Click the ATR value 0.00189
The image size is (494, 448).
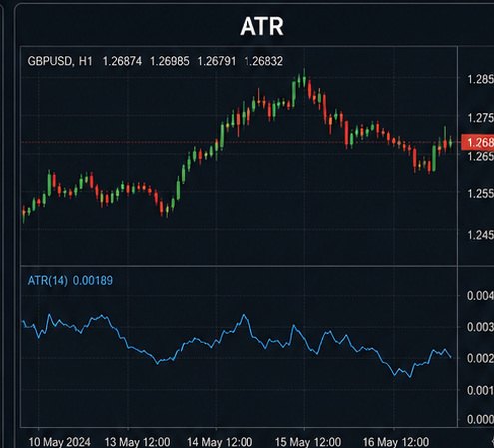click(93, 281)
